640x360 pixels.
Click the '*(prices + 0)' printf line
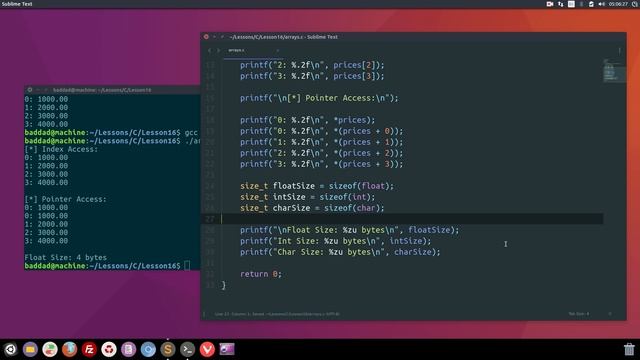click(x=321, y=131)
